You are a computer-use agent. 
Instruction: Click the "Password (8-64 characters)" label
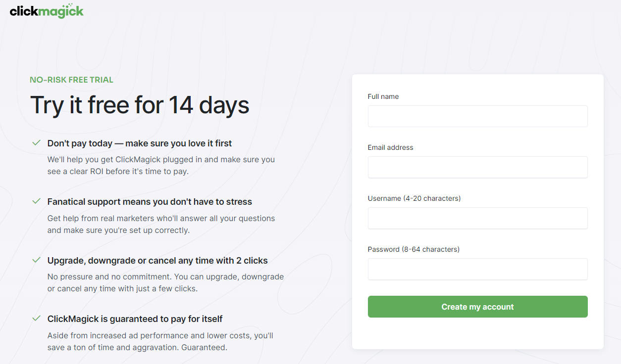point(414,249)
